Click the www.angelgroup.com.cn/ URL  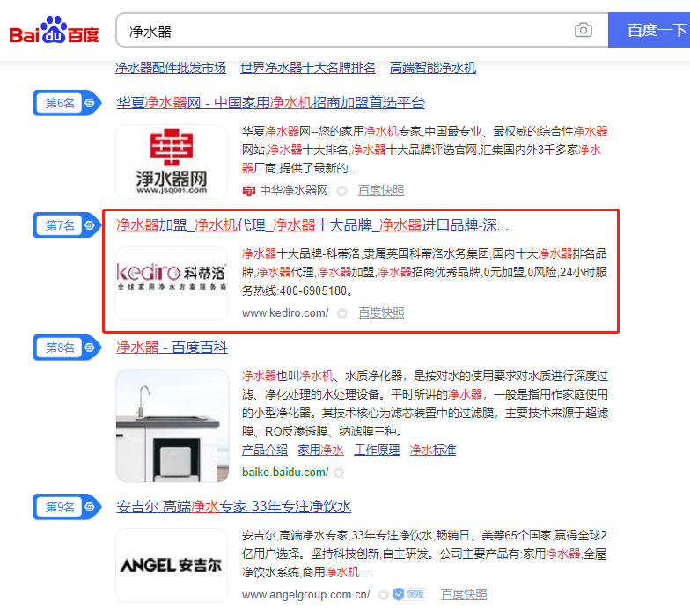click(306, 595)
